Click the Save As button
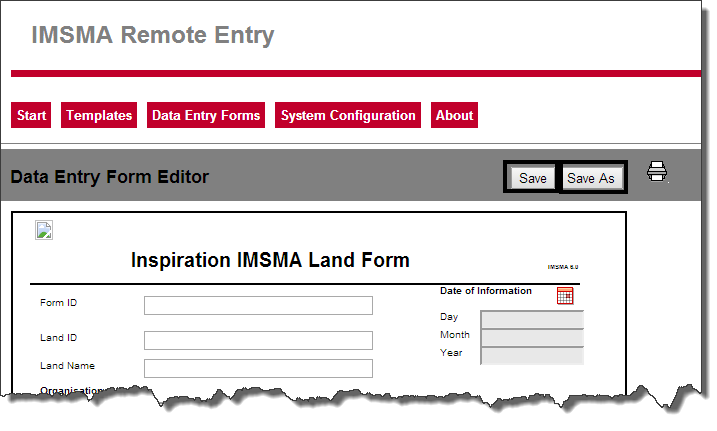The image size is (717, 431). (x=591, y=178)
